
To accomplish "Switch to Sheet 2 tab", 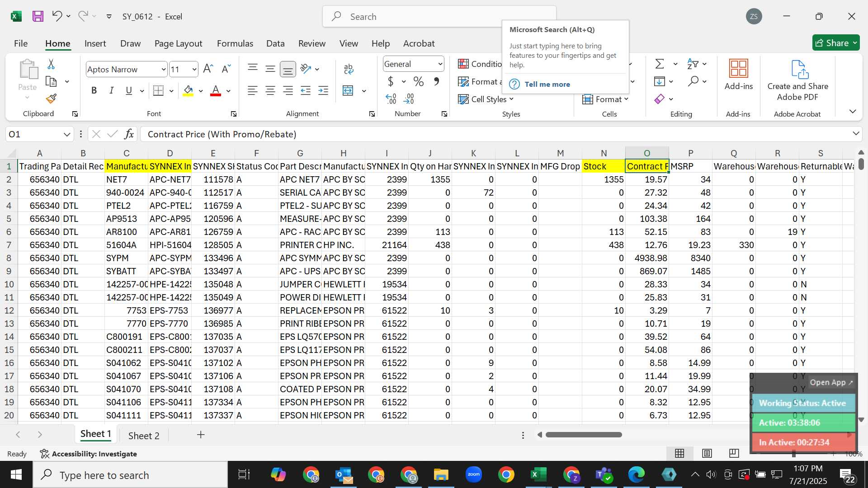I will [144, 436].
